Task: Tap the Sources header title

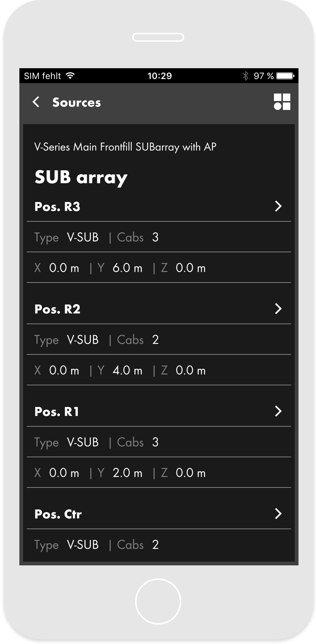Action: coord(76,102)
